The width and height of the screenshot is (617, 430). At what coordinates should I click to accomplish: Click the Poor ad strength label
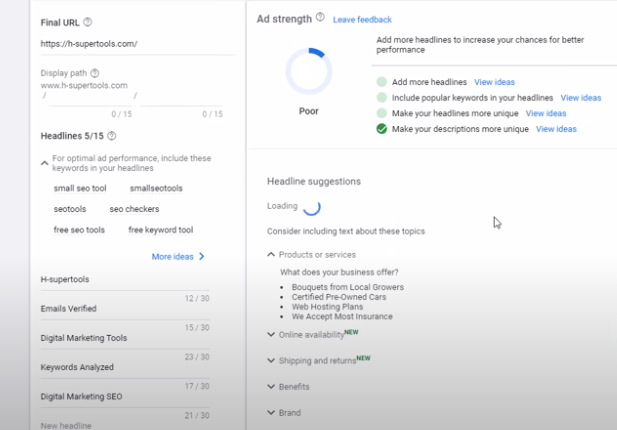tap(308, 111)
